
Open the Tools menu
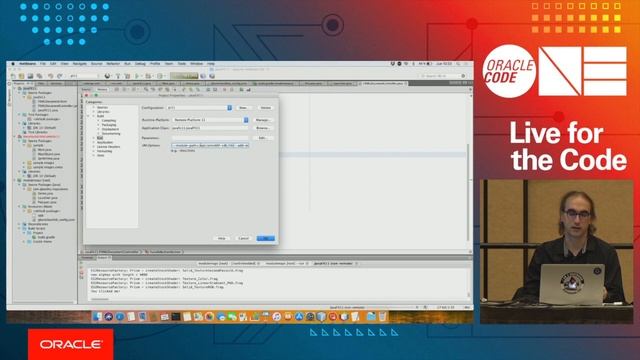tap(182, 64)
